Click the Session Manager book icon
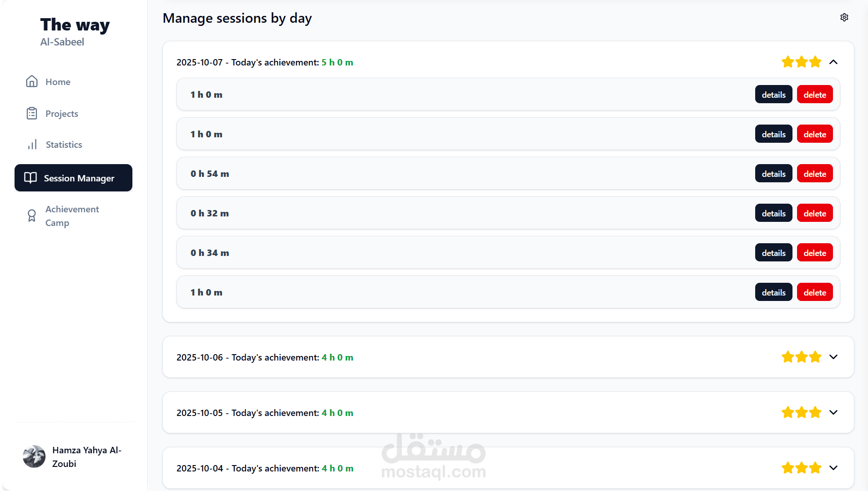Image resolution: width=868 pixels, height=491 pixels. coord(30,178)
